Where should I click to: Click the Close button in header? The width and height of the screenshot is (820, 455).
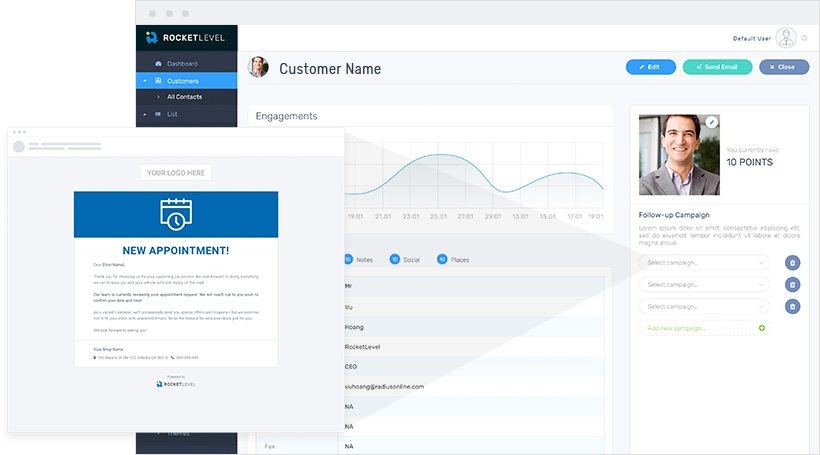pyautogui.click(x=784, y=67)
